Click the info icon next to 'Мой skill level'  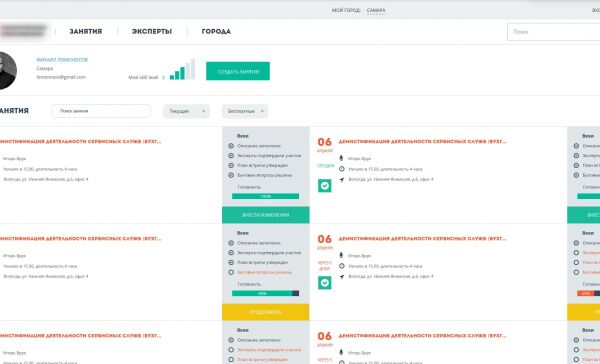163,77
